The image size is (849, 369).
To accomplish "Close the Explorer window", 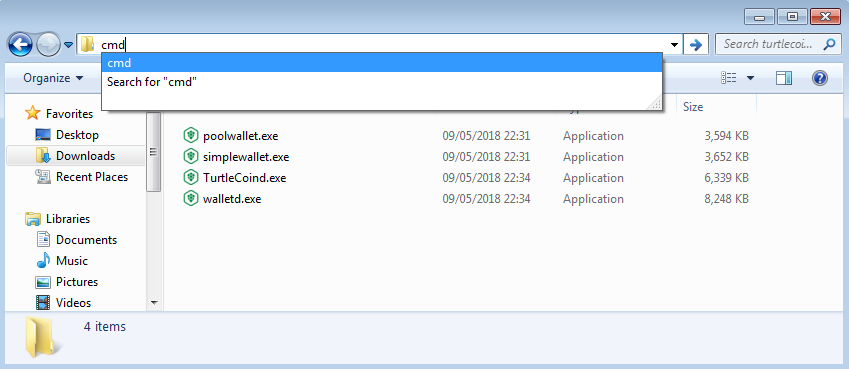I will [x=826, y=17].
